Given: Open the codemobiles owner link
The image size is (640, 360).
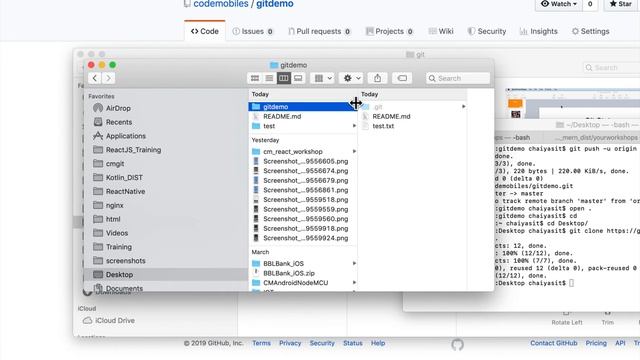Looking at the screenshot, I should (x=221, y=4).
